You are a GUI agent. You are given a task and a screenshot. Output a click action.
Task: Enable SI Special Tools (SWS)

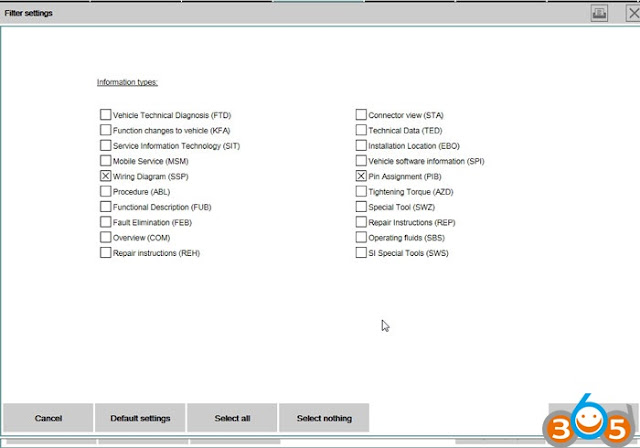361,253
